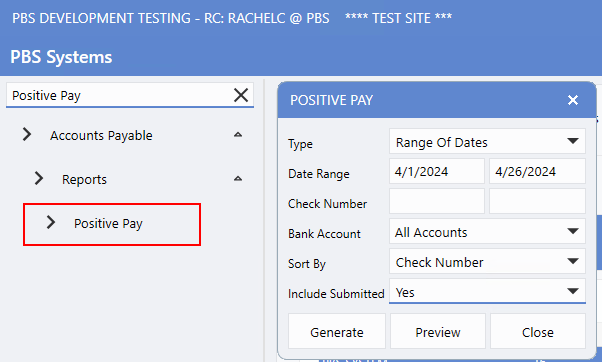Open the Bank Account dropdown showing All Accounts
Image resolution: width=602 pixels, height=362 pixels.
pos(487,231)
